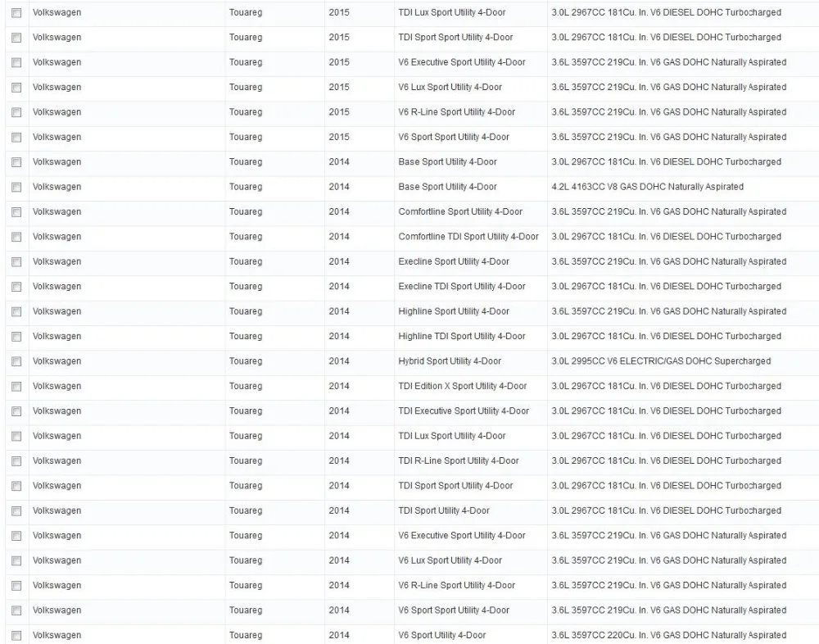Click 'Touareg' in 2015 V6 Lux row
The image size is (819, 644).
point(246,88)
